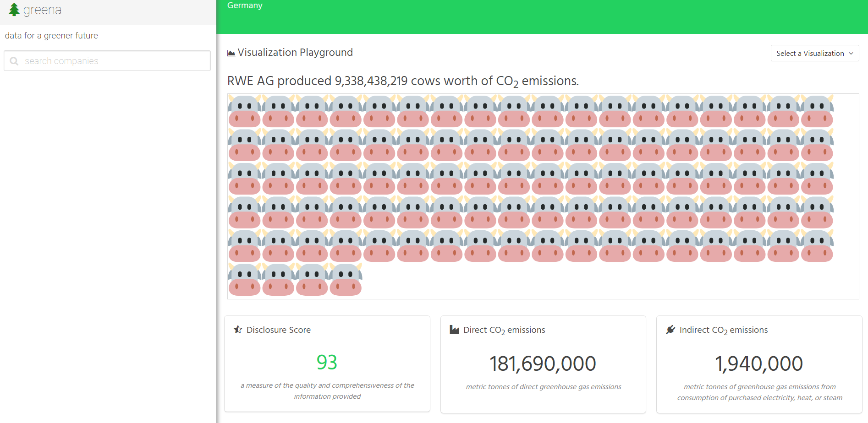
Task: Click the chevron arrow on the visualization selector
Action: [851, 54]
